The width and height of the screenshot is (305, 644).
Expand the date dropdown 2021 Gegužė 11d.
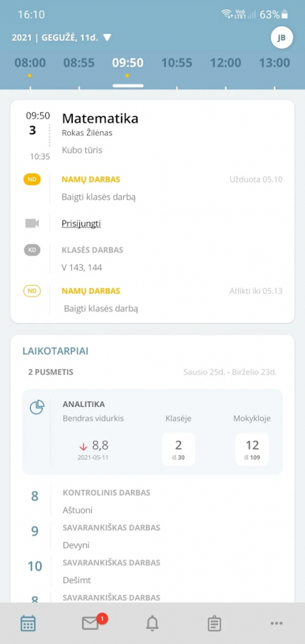pos(62,38)
